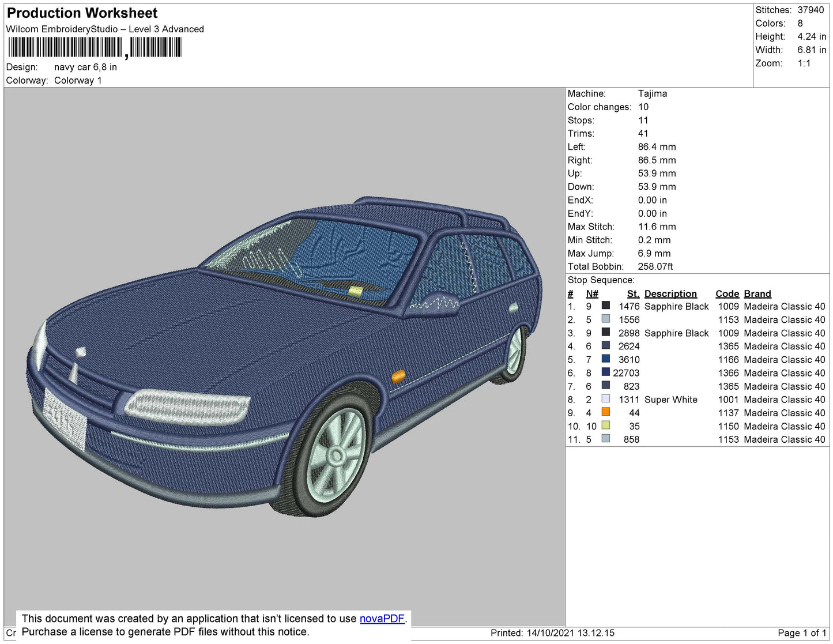Click the Brand column header
This screenshot has height=644, width=833.
757,293
